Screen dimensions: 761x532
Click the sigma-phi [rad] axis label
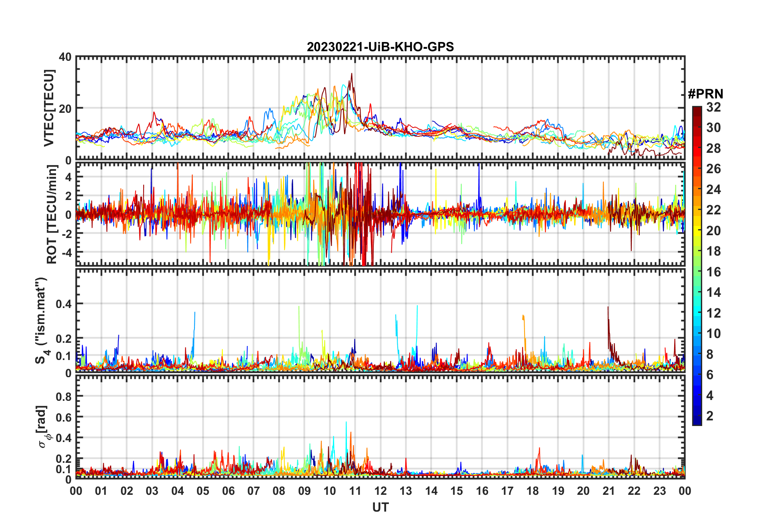pos(43,427)
